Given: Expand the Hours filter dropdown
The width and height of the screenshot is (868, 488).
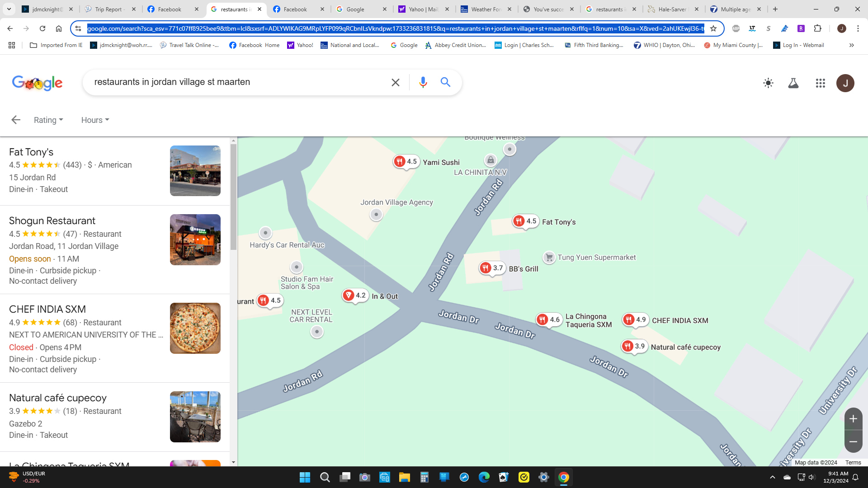Looking at the screenshot, I should (95, 120).
